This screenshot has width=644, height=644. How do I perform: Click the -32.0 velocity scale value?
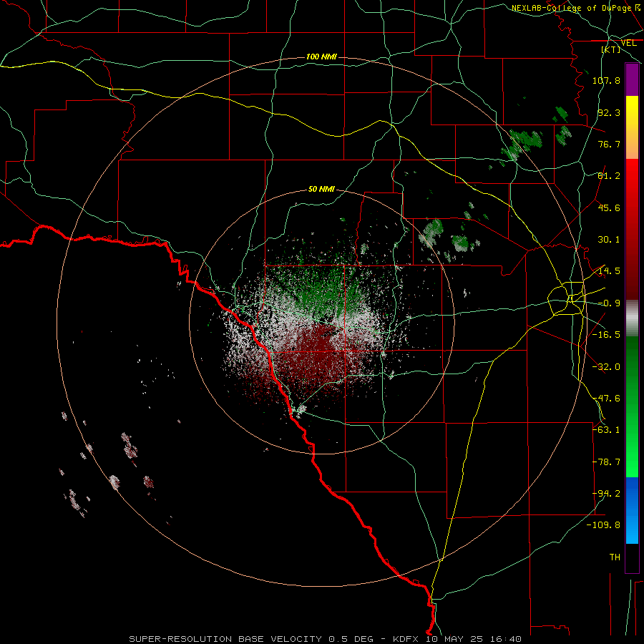pyautogui.click(x=606, y=367)
